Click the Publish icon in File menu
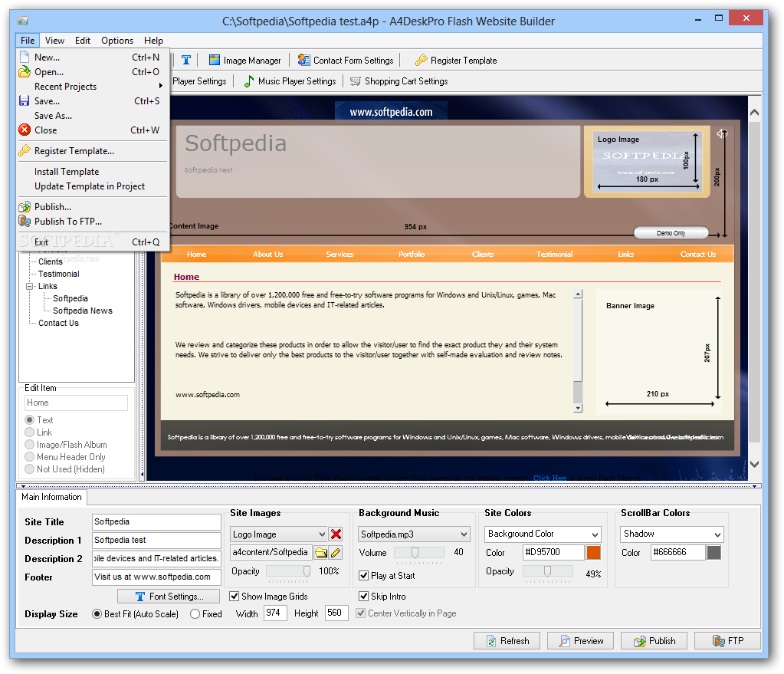The image size is (784, 674). coord(25,207)
